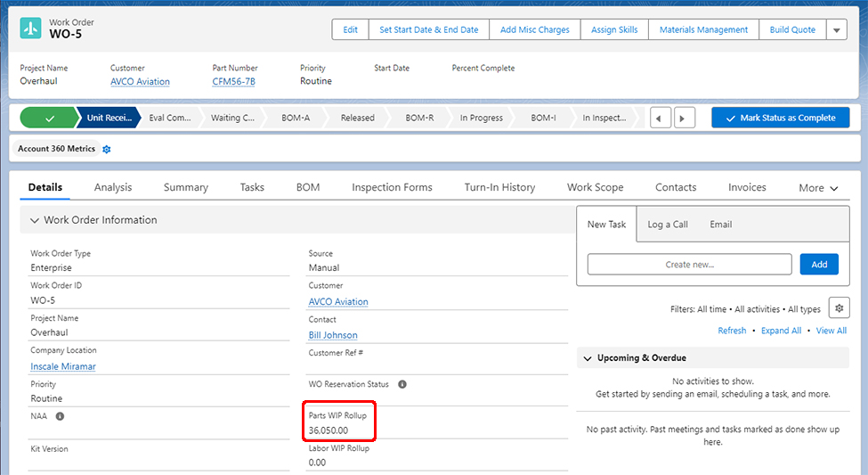
Task: Open activity timeline filter settings gear
Action: tap(840, 308)
